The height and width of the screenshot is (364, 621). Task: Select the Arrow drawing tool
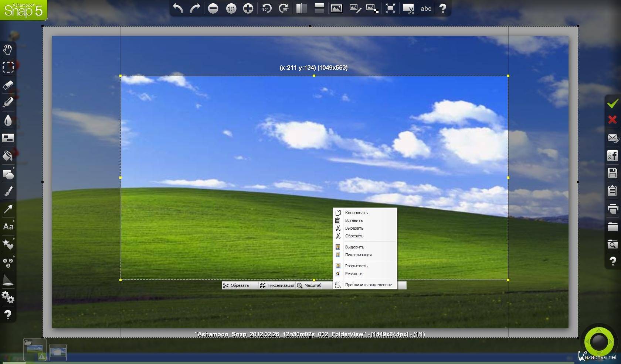8,209
